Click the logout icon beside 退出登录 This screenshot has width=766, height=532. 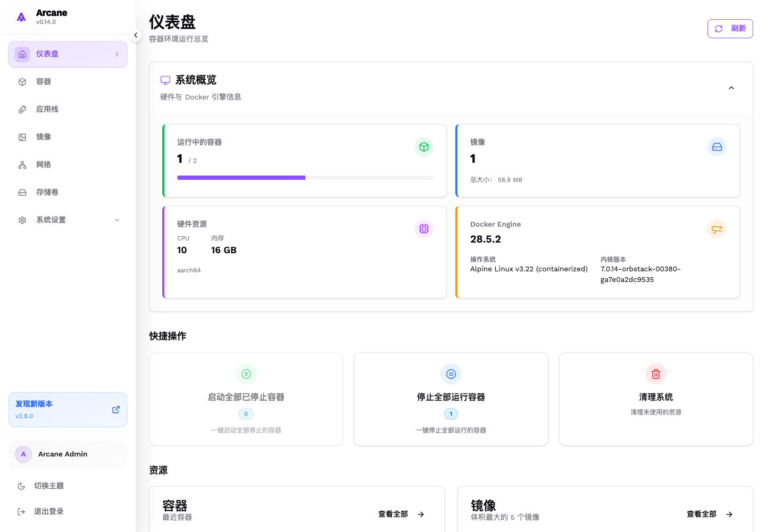(21, 512)
